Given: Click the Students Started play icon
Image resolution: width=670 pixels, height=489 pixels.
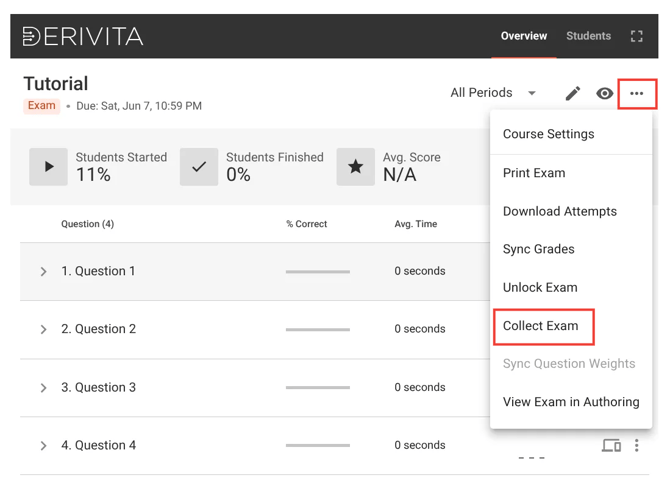Looking at the screenshot, I should (48, 167).
